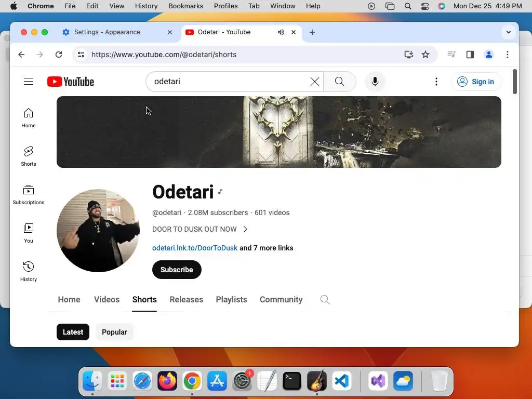Open the History menu in menu bar
Image resolution: width=532 pixels, height=399 pixels.
click(146, 6)
